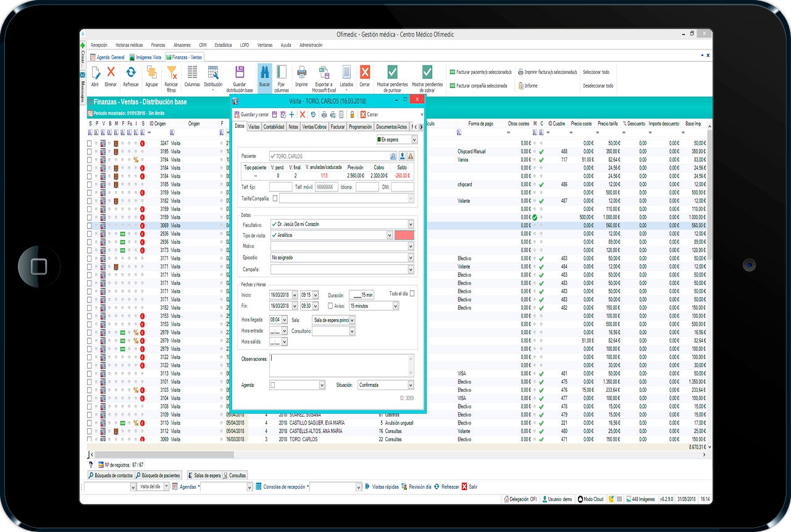Tick the Aviso checkbox

point(330,305)
